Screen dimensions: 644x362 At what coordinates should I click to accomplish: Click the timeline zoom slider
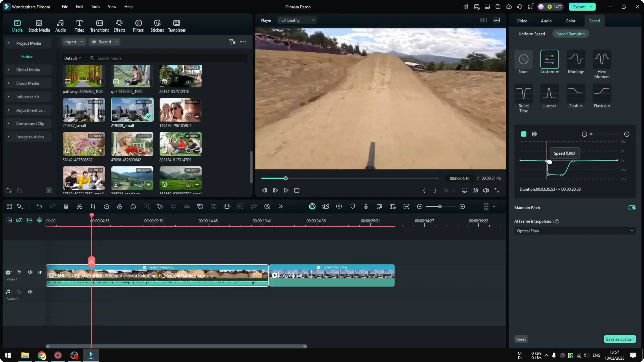(439, 206)
